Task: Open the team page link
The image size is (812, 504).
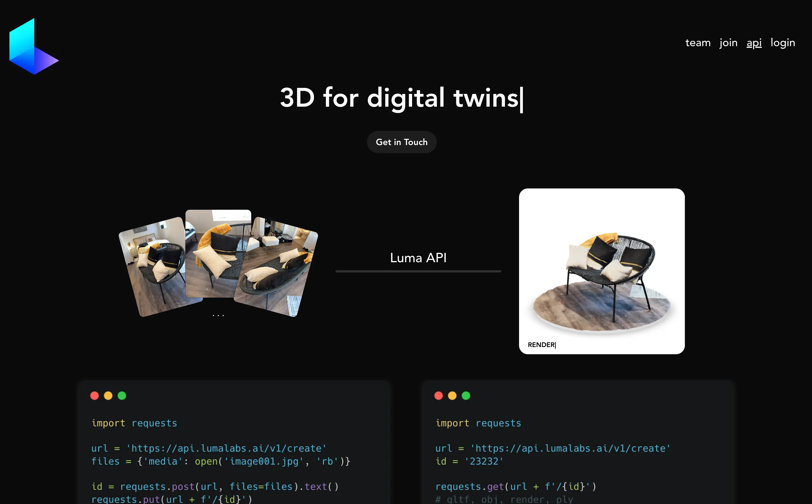Action: click(x=698, y=43)
